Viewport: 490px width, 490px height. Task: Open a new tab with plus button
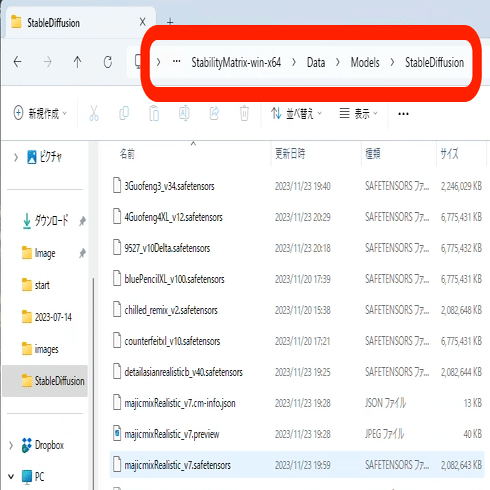(170, 22)
